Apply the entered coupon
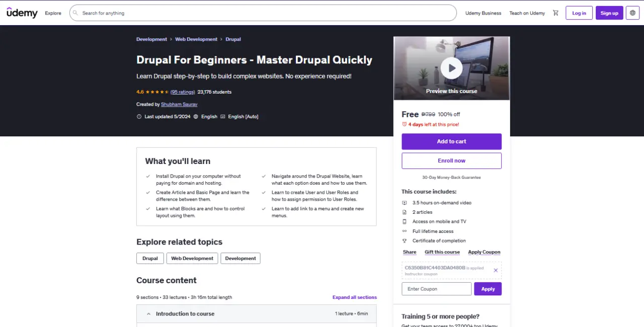644x327 pixels. pos(488,289)
